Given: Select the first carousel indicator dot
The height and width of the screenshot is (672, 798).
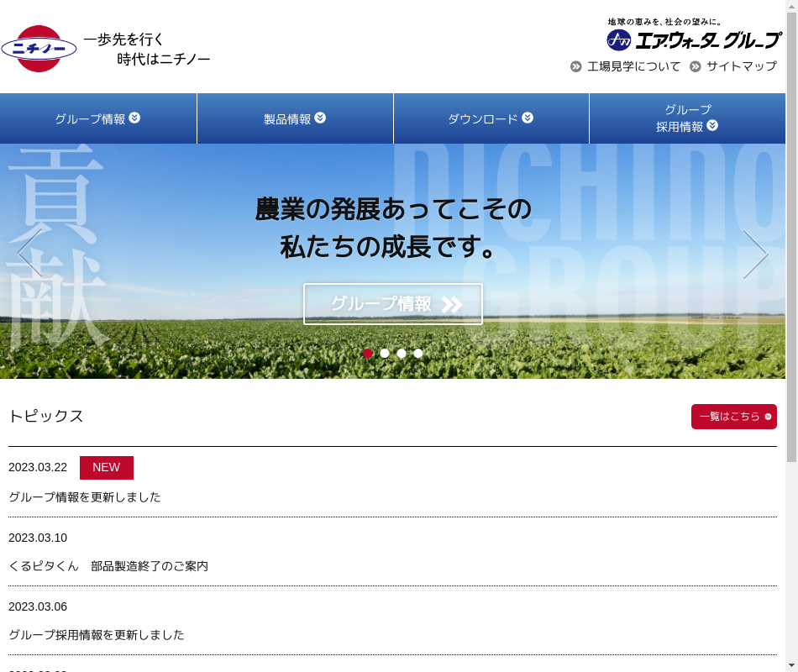Looking at the screenshot, I should [368, 354].
